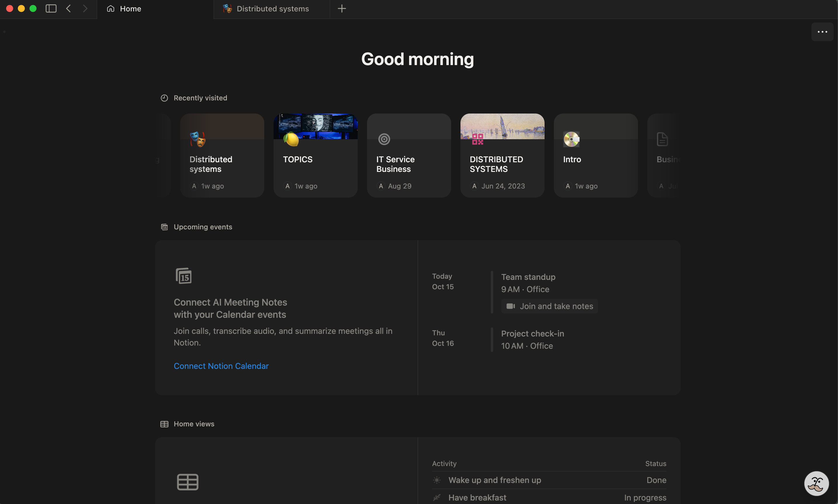Image resolution: width=838 pixels, height=504 pixels.
Task: Click the large table grid icon in Home views
Action: (187, 482)
